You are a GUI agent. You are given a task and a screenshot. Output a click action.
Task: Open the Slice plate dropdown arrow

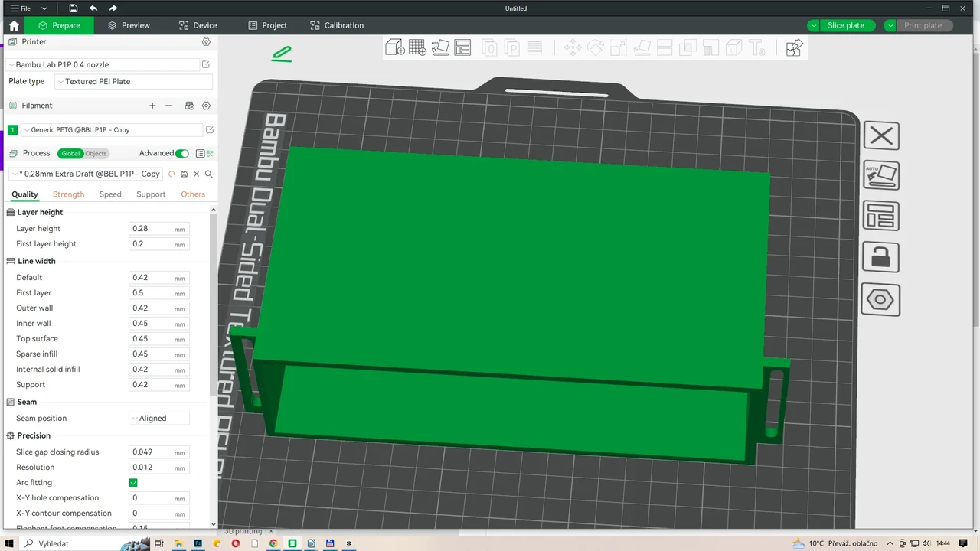[x=813, y=25]
